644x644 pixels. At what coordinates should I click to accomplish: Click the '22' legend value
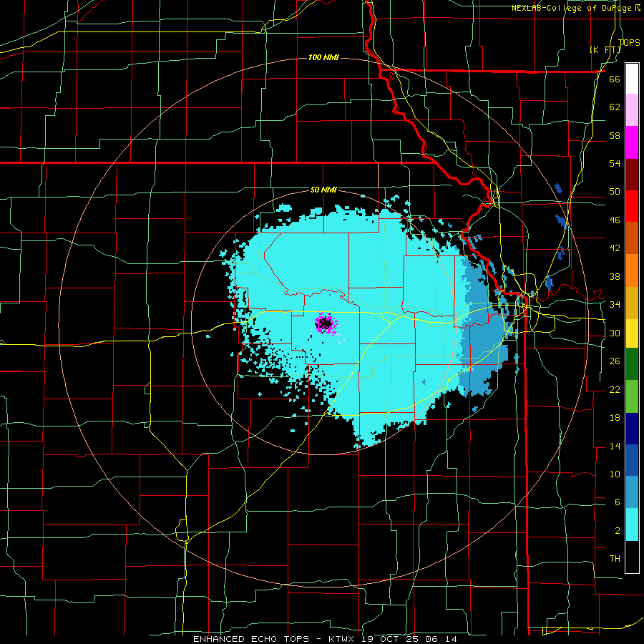pyautogui.click(x=615, y=389)
